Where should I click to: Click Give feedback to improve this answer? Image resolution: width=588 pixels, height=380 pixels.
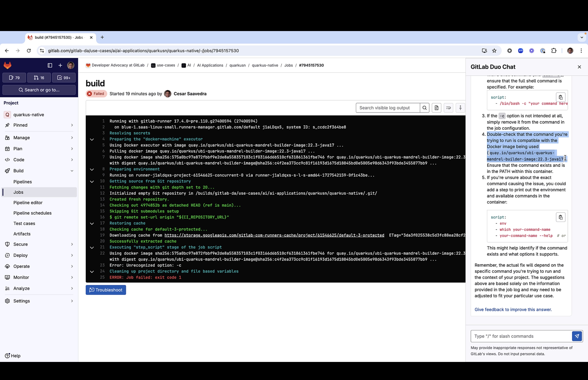coord(513,309)
